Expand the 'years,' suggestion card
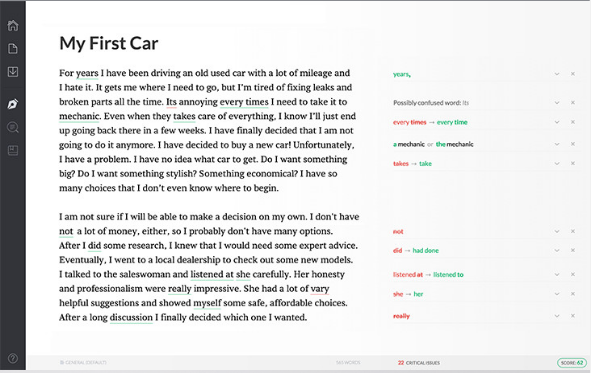Viewport: 591px width, 373px height. click(557, 74)
